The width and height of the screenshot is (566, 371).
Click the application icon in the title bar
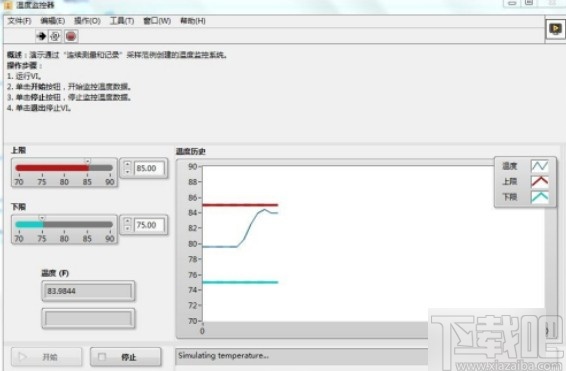(x=8, y=5)
